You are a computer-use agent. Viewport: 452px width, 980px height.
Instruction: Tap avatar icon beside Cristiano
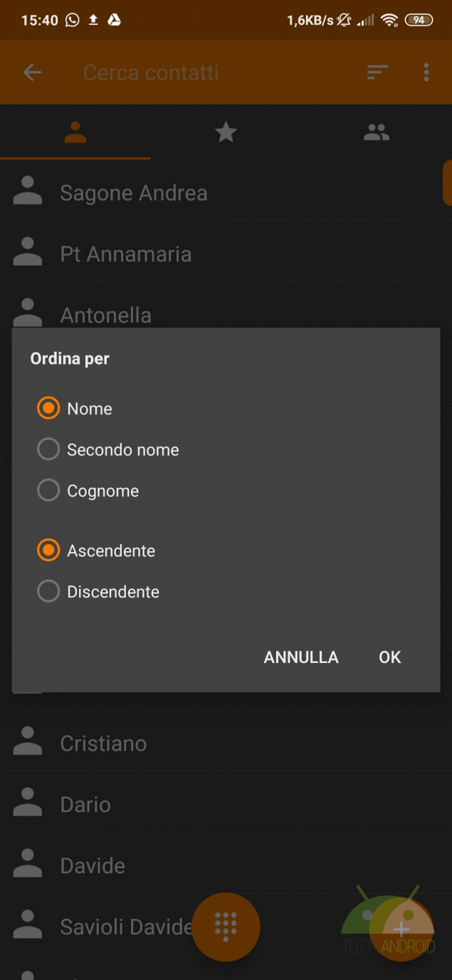point(28,743)
